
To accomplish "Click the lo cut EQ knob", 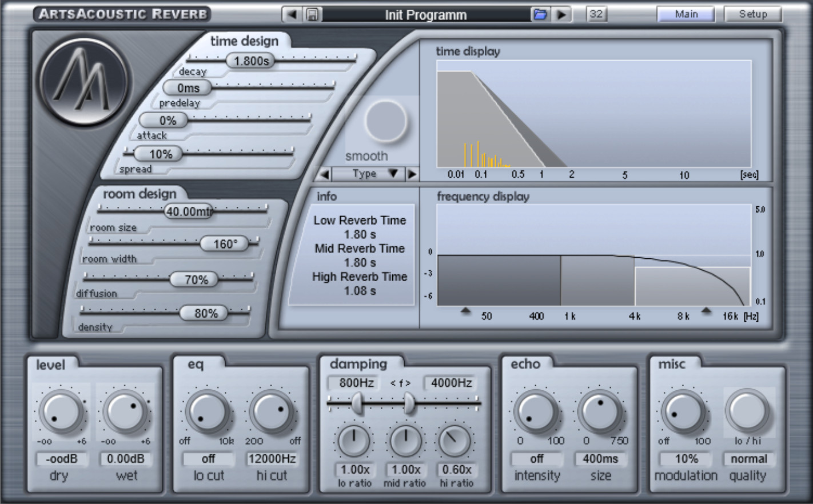I will click(208, 412).
